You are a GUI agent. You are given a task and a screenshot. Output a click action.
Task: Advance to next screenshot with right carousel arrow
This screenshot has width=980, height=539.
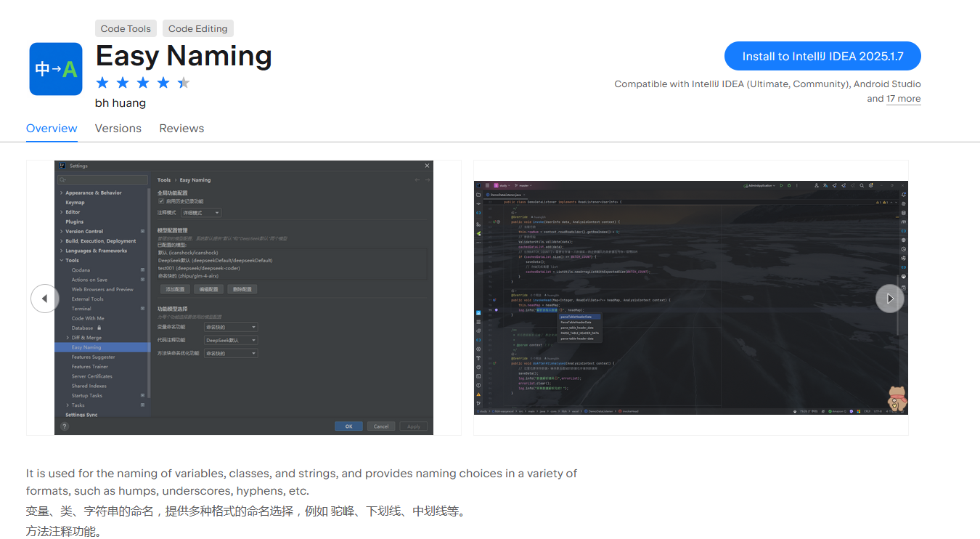point(890,299)
